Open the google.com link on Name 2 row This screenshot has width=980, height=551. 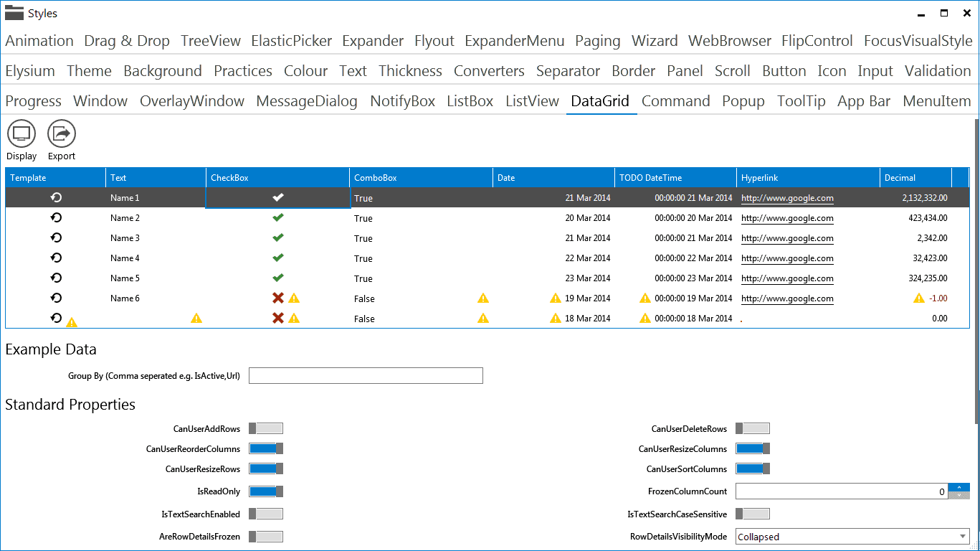click(786, 218)
